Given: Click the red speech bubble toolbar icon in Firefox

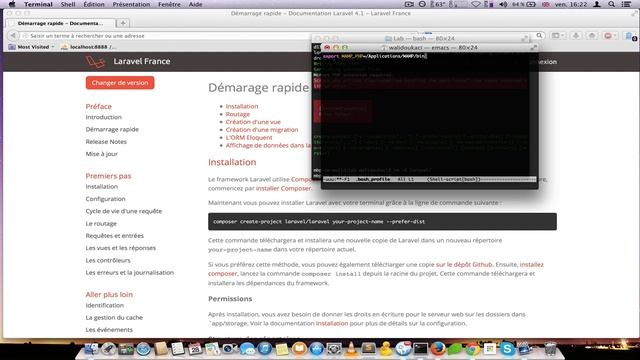Looking at the screenshot, I should [609, 36].
